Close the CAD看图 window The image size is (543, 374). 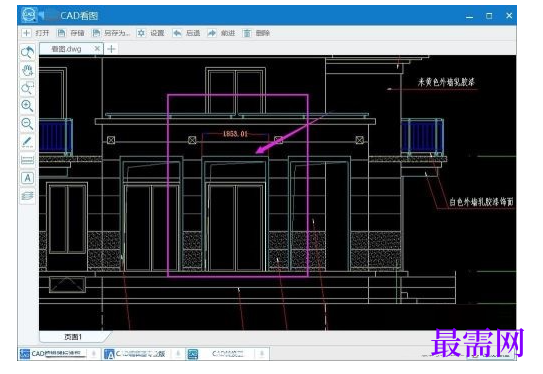pos(509,16)
